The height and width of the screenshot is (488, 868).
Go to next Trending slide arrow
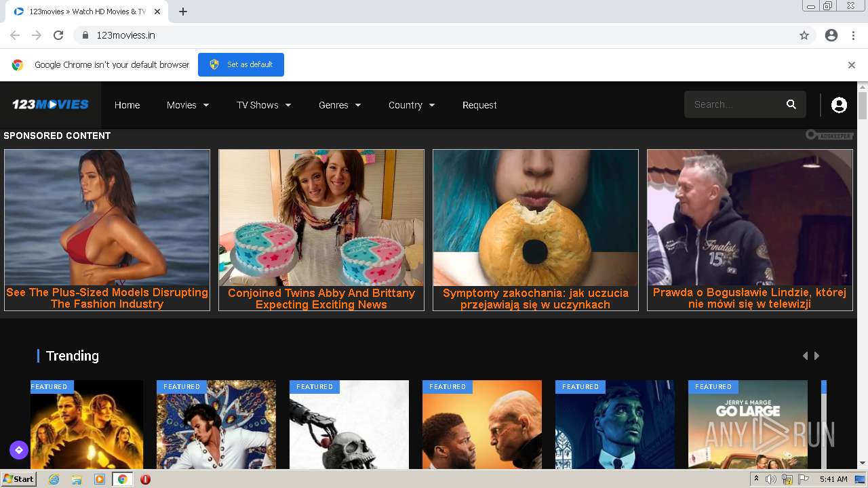coord(817,356)
